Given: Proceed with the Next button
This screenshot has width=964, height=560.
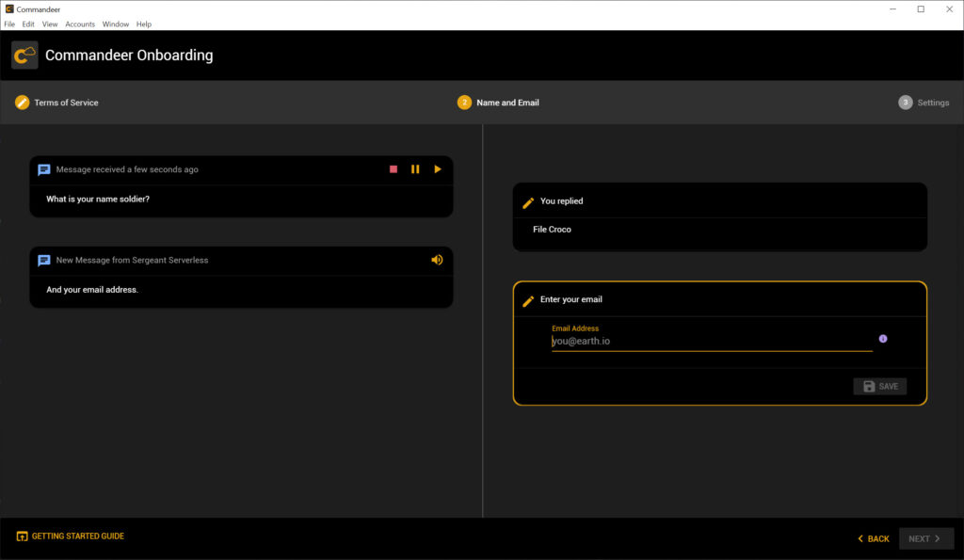Looking at the screenshot, I should (926, 538).
